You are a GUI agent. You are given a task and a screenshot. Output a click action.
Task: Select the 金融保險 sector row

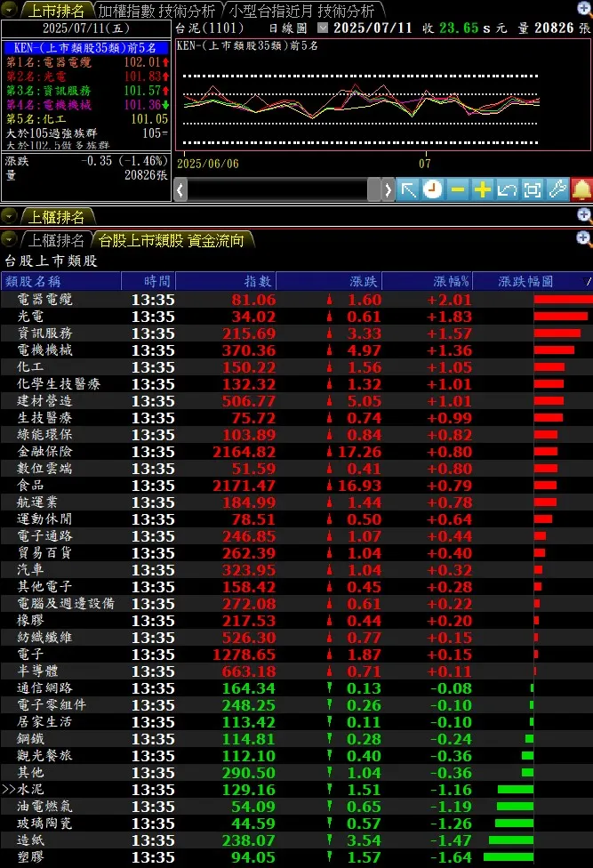pos(297,452)
